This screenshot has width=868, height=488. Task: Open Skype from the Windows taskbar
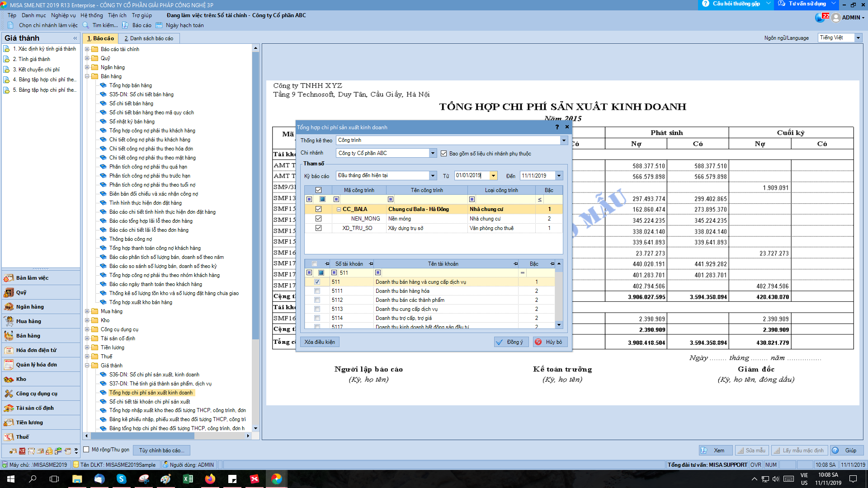pos(121,479)
